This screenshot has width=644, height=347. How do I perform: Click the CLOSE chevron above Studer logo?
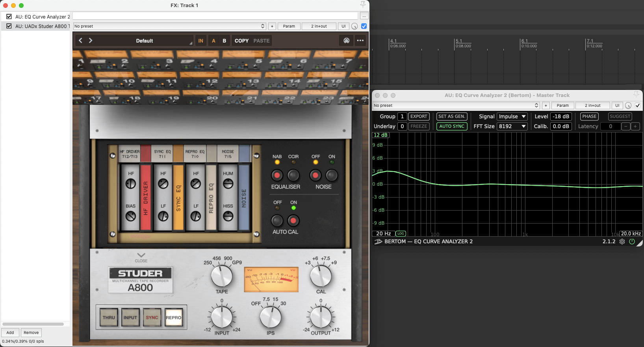click(141, 256)
